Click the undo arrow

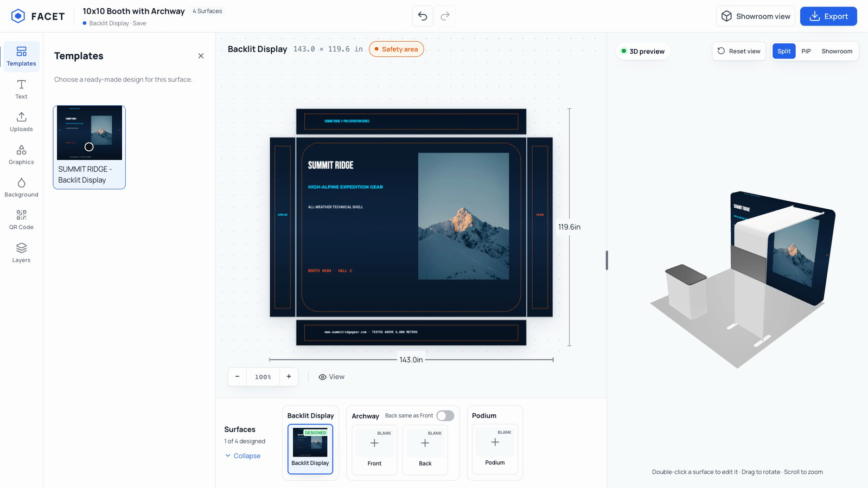(423, 16)
